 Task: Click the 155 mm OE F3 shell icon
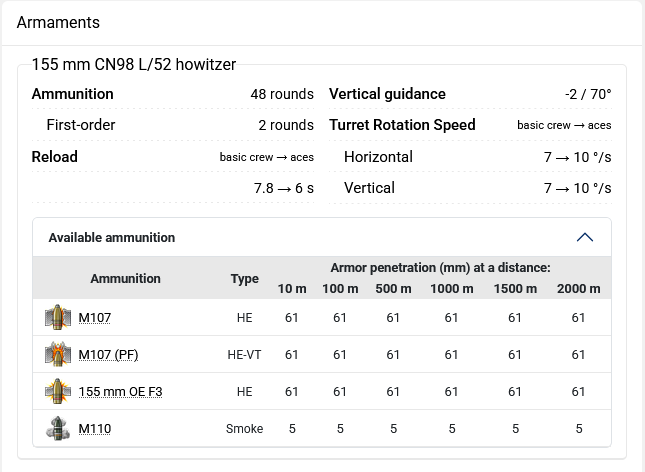coord(58,392)
